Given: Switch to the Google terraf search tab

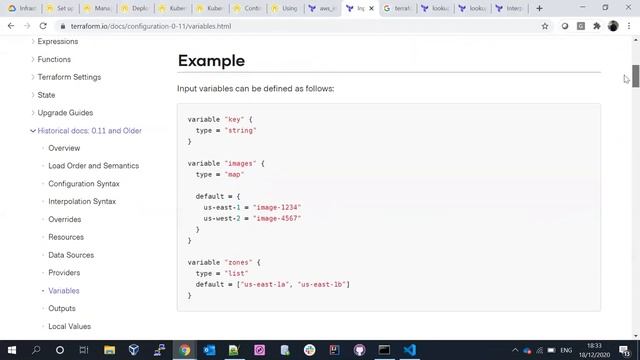Looking at the screenshot, I should 398,8.
